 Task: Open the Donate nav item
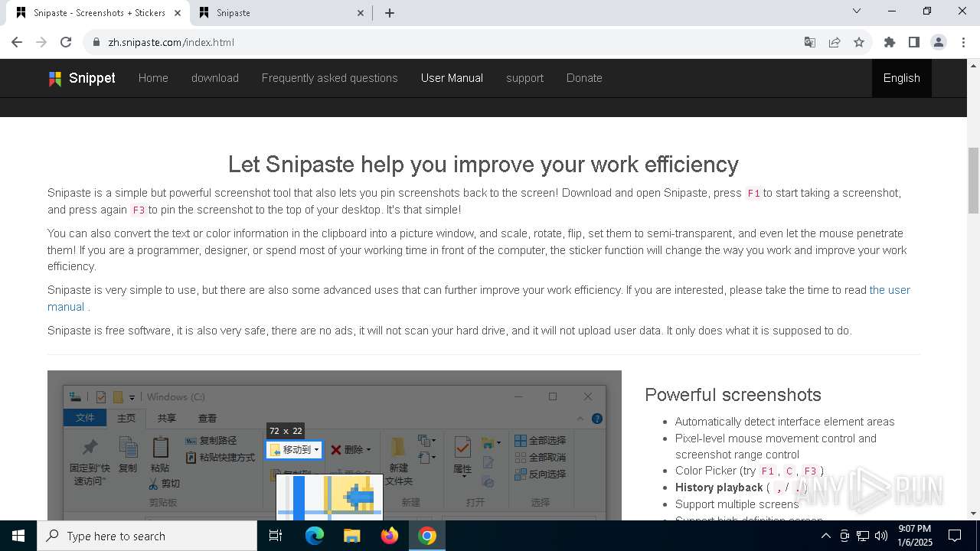[x=584, y=78]
